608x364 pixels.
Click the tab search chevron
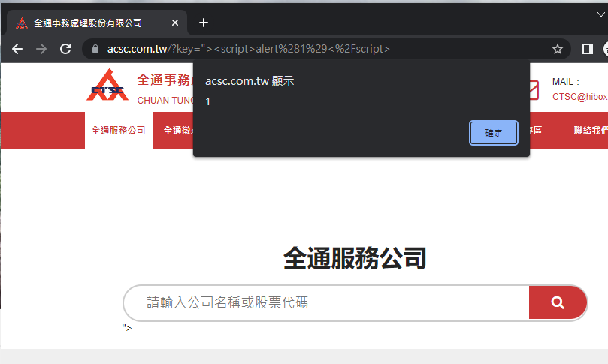point(600,15)
